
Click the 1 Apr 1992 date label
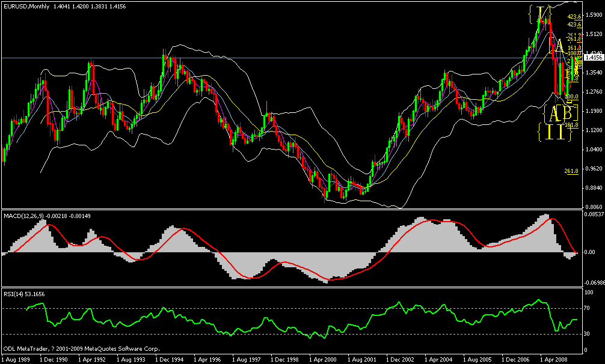pos(91,359)
